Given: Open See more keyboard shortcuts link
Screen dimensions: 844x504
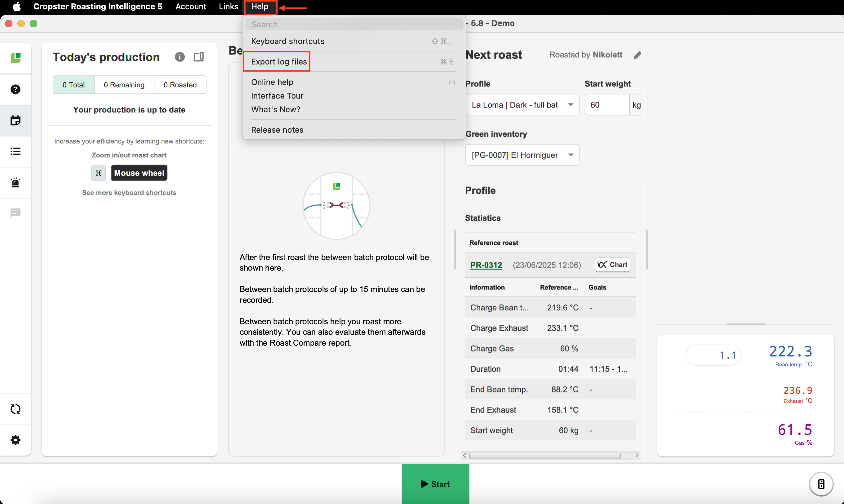Looking at the screenshot, I should (x=129, y=192).
